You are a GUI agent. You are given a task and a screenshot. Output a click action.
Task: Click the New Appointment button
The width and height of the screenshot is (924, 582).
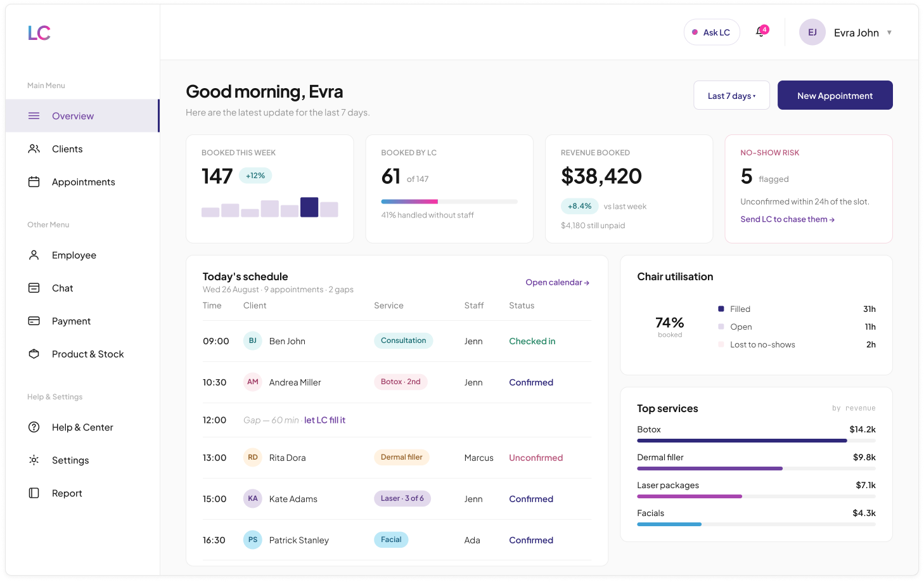click(x=835, y=95)
